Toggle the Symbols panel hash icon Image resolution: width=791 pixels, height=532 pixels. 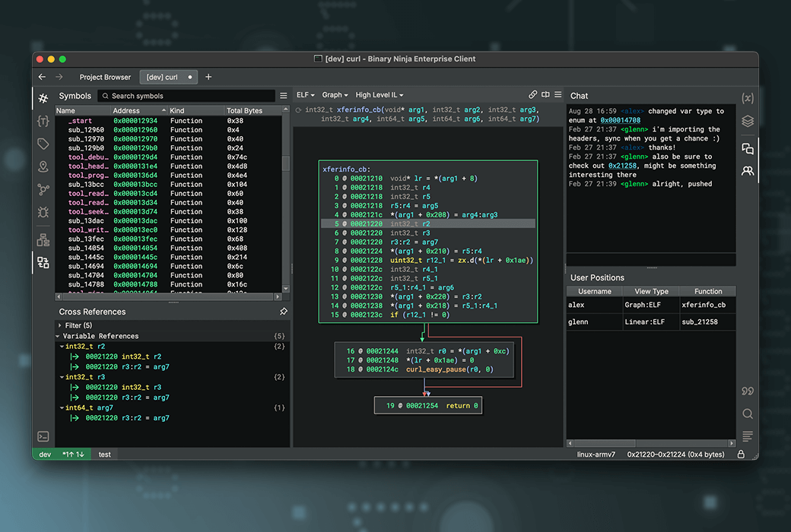(43, 98)
